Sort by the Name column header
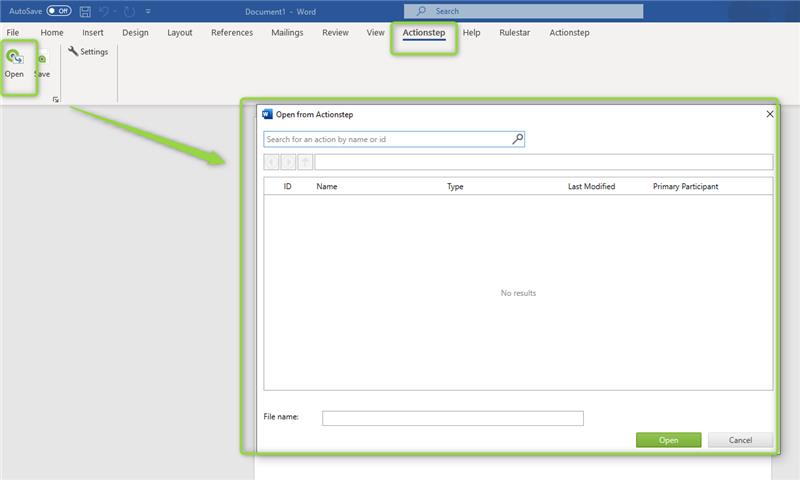The height and width of the screenshot is (480, 800). click(327, 187)
